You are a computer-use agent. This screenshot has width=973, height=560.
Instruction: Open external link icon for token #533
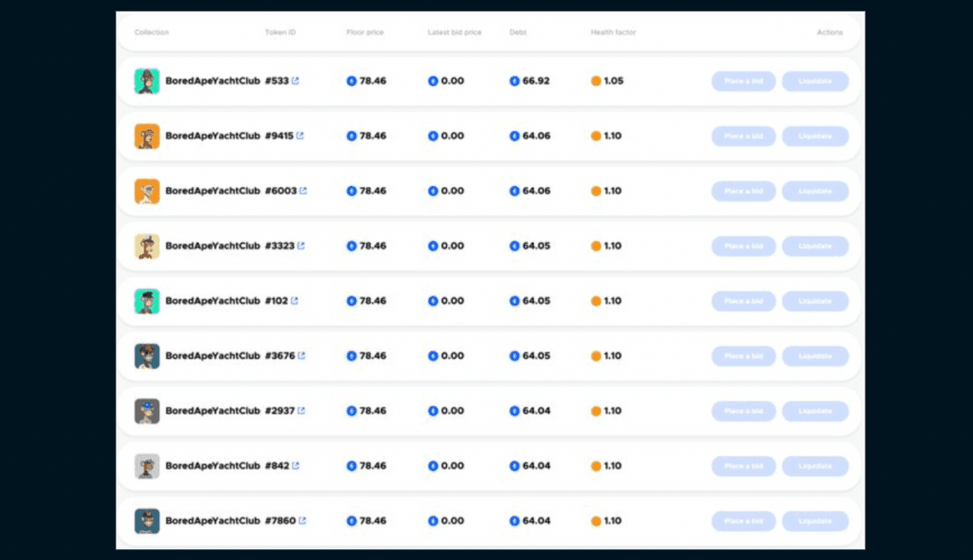295,80
